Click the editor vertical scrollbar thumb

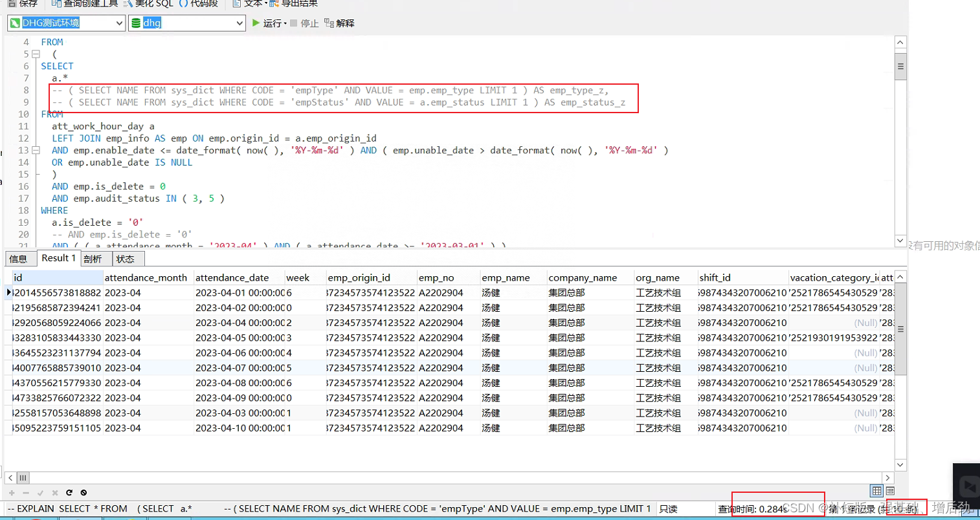coord(900,66)
